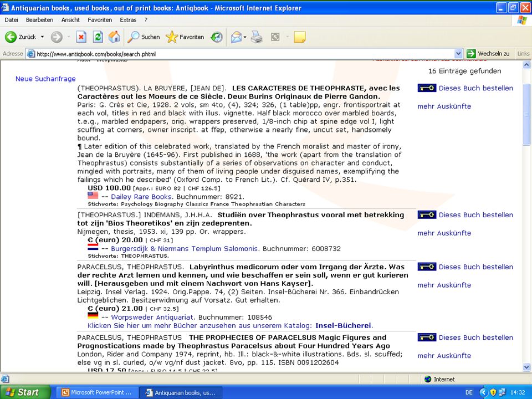Open the History clock toolbar icon
The width and height of the screenshot is (532, 399).
[217, 37]
